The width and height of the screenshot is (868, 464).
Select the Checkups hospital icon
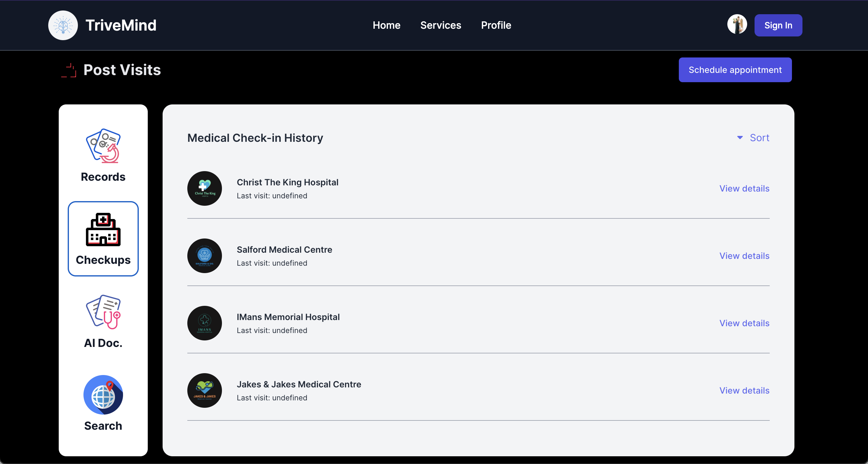coord(103,229)
